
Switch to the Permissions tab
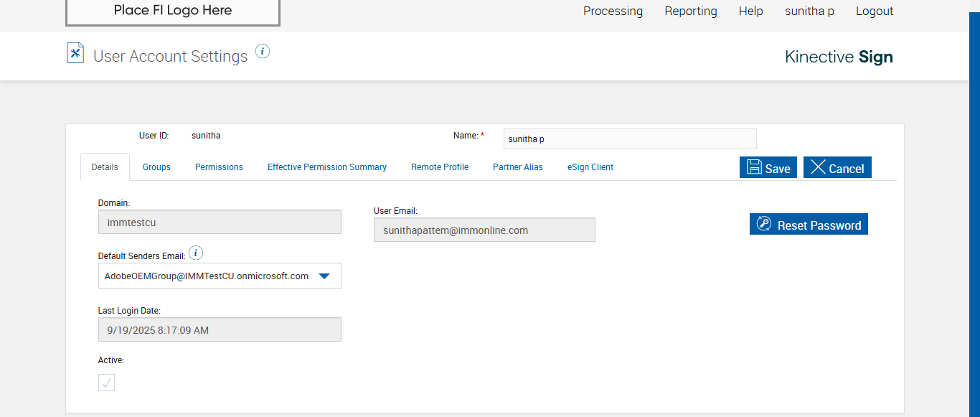219,167
